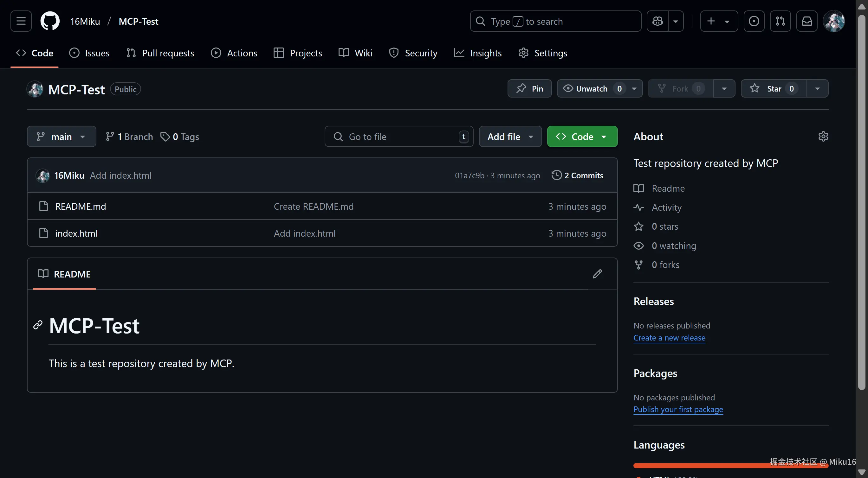868x478 pixels.
Task: Open the main branch selector dropdown
Action: coord(61,136)
